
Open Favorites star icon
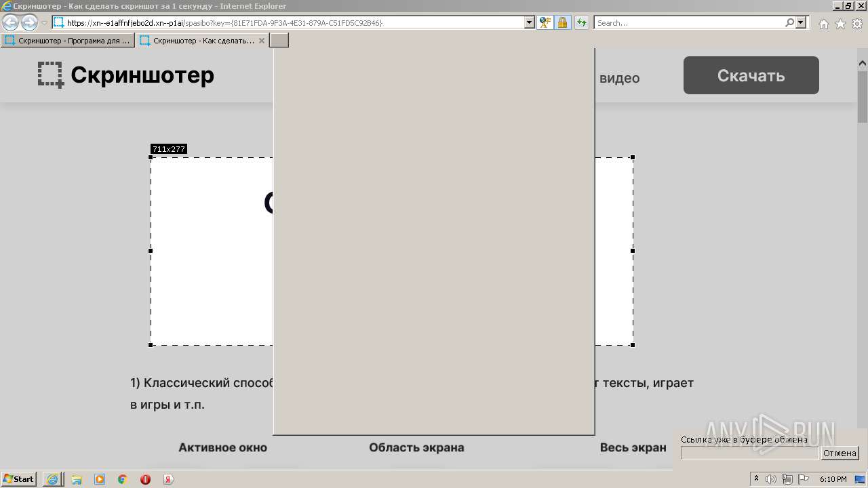[840, 24]
